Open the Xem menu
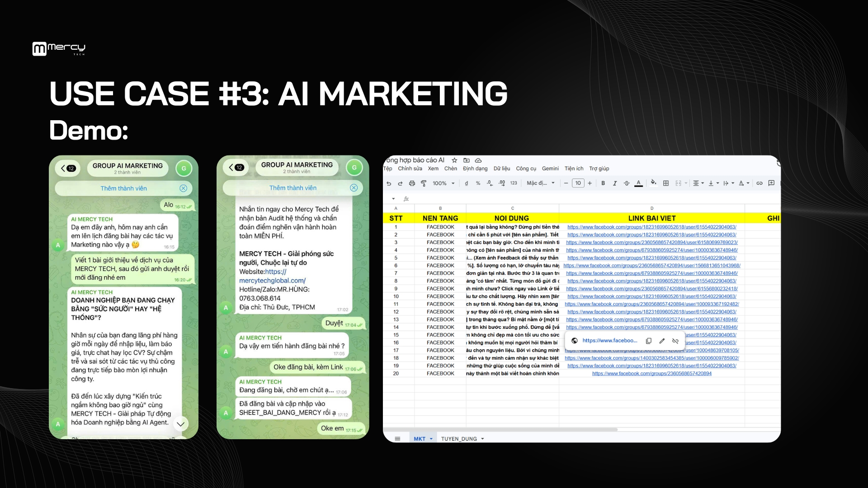 (x=433, y=169)
